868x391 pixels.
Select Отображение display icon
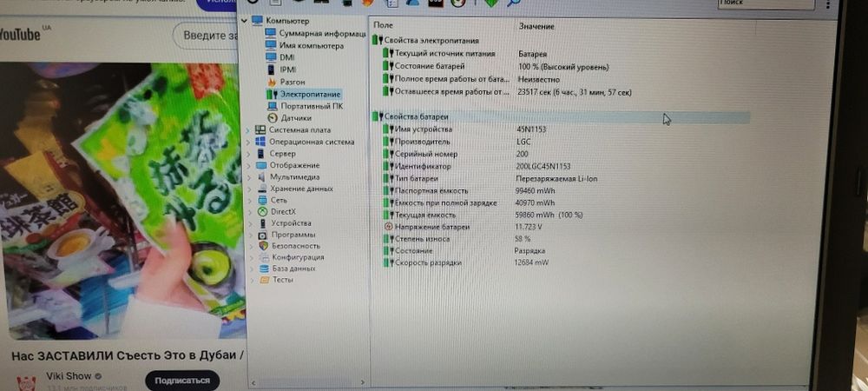coord(260,165)
